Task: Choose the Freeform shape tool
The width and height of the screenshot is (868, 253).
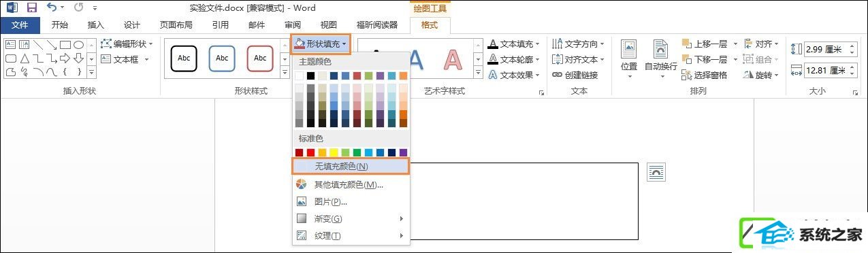Action: pyautogui.click(x=11, y=72)
